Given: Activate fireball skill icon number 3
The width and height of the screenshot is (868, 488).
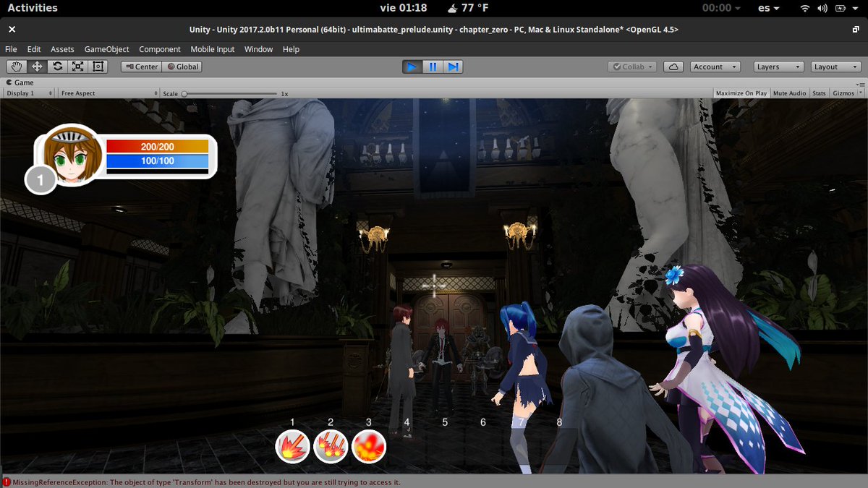Looking at the screenshot, I should pyautogui.click(x=369, y=448).
